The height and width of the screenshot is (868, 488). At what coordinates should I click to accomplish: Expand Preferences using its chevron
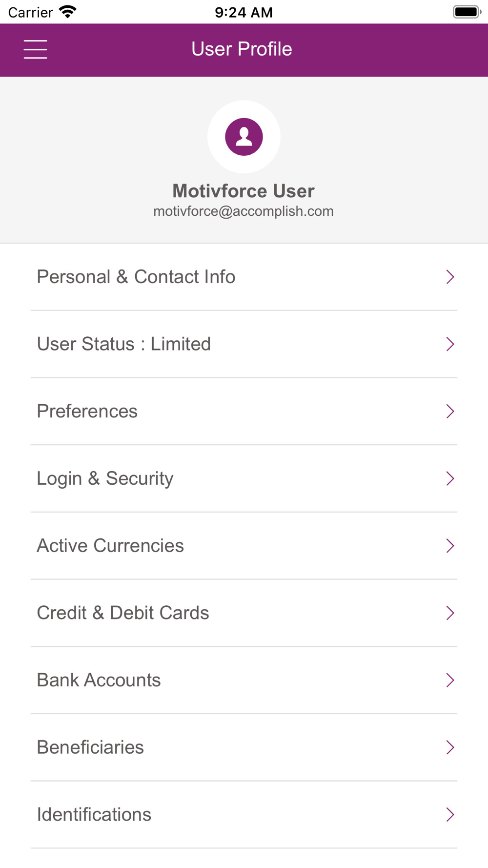(x=450, y=411)
